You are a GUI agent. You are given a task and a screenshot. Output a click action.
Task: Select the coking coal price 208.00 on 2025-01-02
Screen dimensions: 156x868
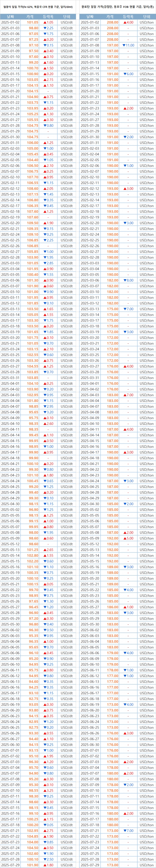pyautogui.click(x=112, y=22)
